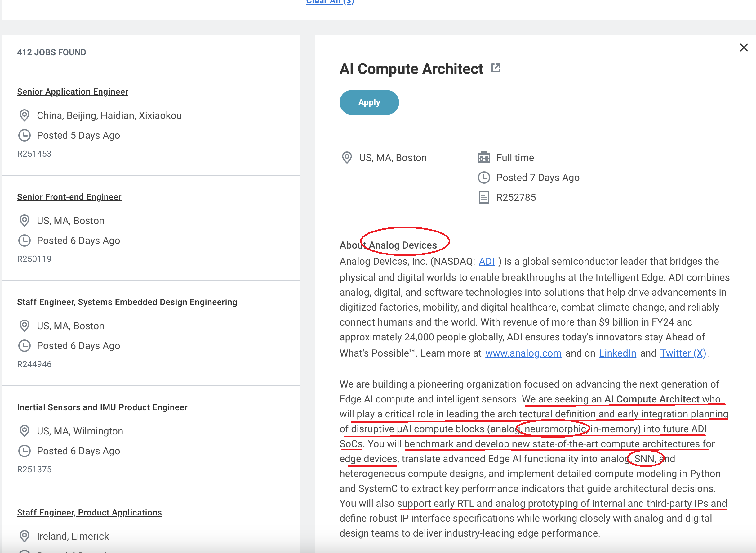Open Staff Engineer, Product Applications listing
Viewport: 756px width, 553px height.
click(90, 512)
